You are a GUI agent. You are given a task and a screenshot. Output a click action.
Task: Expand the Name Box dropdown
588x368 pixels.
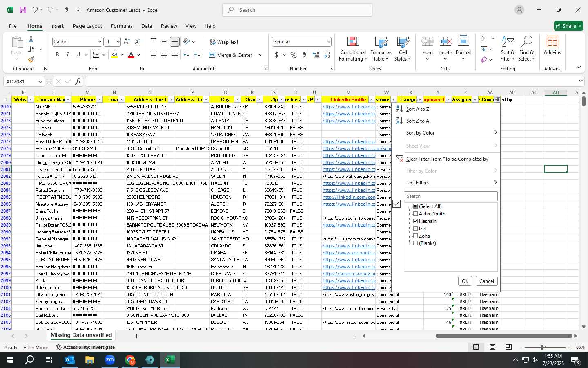click(40, 81)
